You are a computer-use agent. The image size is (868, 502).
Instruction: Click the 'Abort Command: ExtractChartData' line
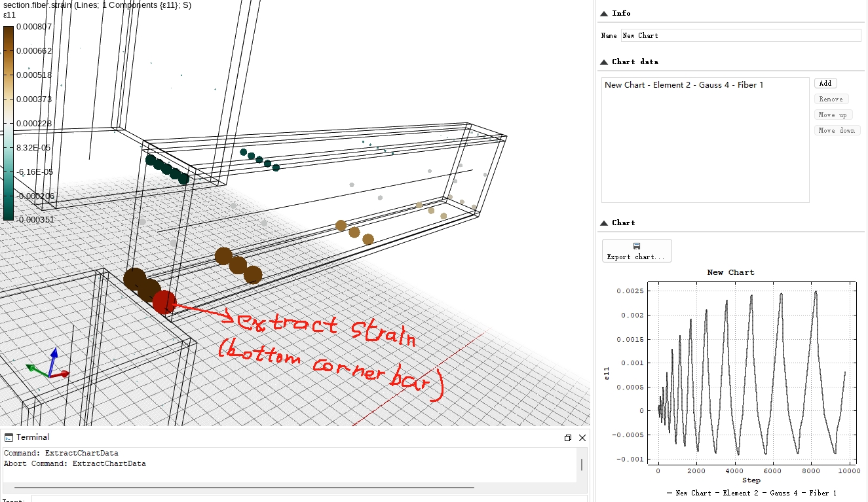75,463
